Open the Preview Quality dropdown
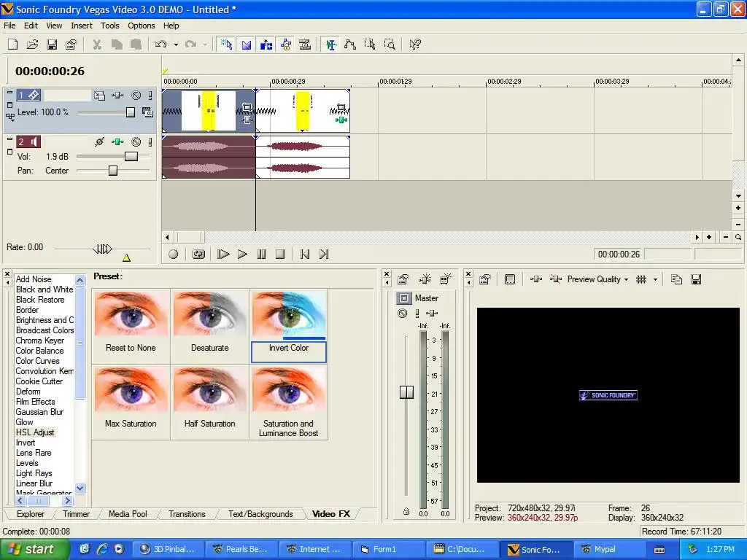Image resolution: width=747 pixels, height=560 pixels. click(597, 279)
